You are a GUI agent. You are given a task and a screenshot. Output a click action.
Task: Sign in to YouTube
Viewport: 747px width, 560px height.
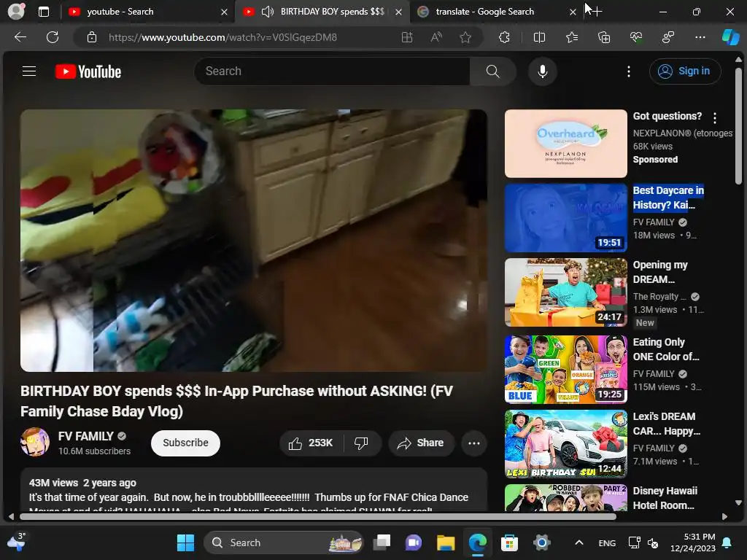[684, 71]
